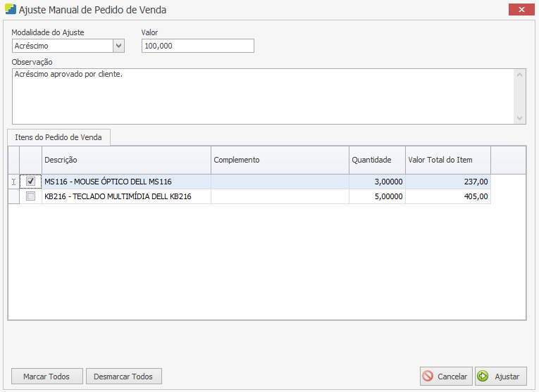Check the KB216 teclado item checkbox
539x392 pixels.
(30, 196)
